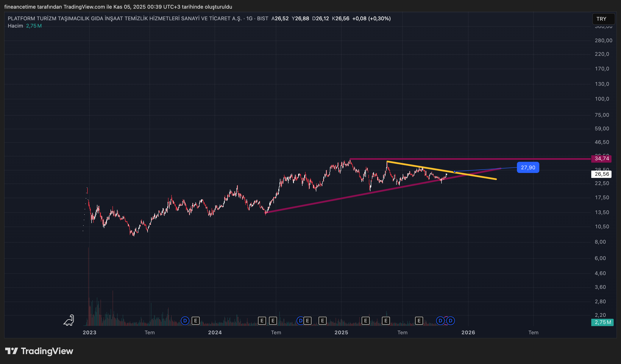Click the 2026 label on the time axis
621x364 pixels.
[x=468, y=333]
